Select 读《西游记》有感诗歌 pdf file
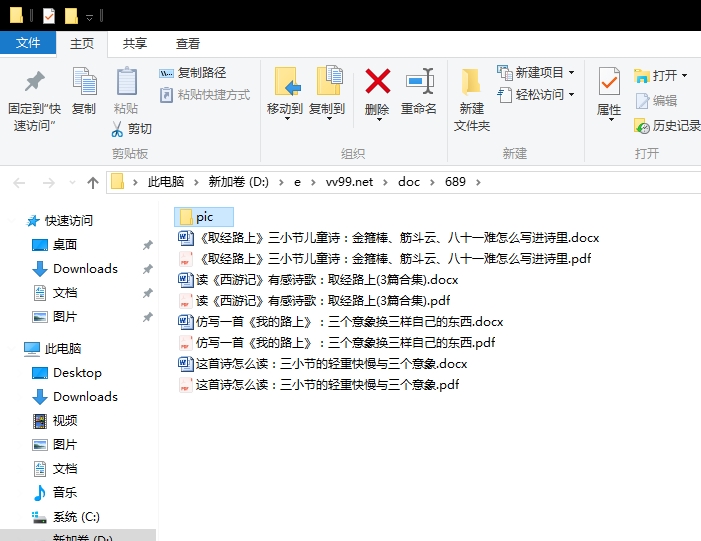This screenshot has width=701, height=541. click(x=314, y=301)
